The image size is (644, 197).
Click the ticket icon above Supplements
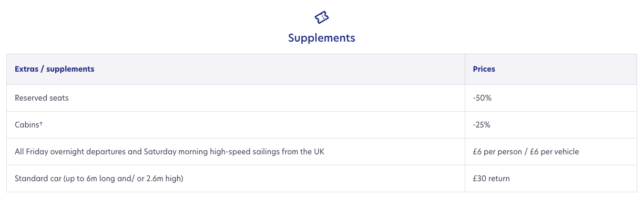click(322, 17)
